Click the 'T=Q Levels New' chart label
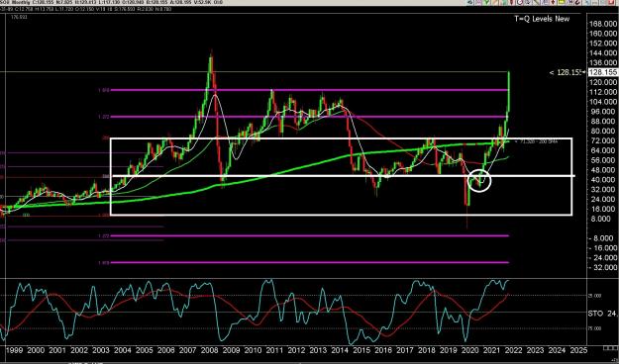Image resolution: width=619 pixels, height=364 pixels. 542,19
